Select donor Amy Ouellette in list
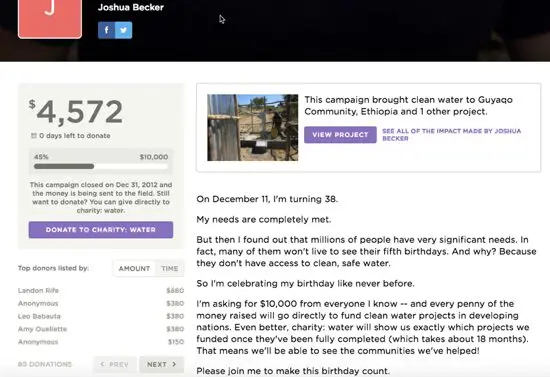The width and height of the screenshot is (550, 377). 42,329
